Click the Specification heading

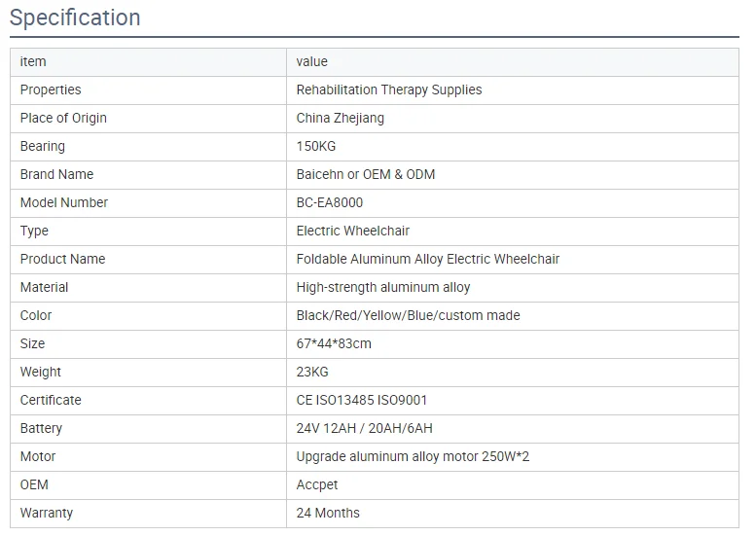75,18
